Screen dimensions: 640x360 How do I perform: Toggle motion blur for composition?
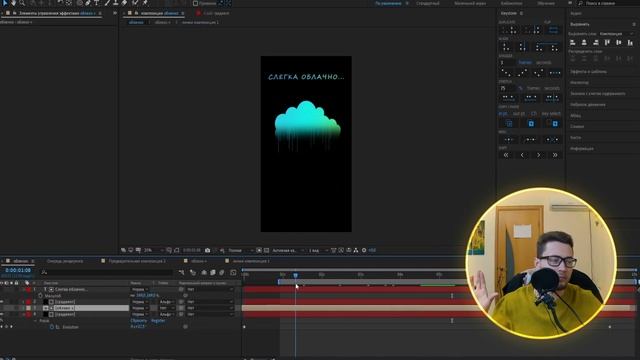click(222, 272)
